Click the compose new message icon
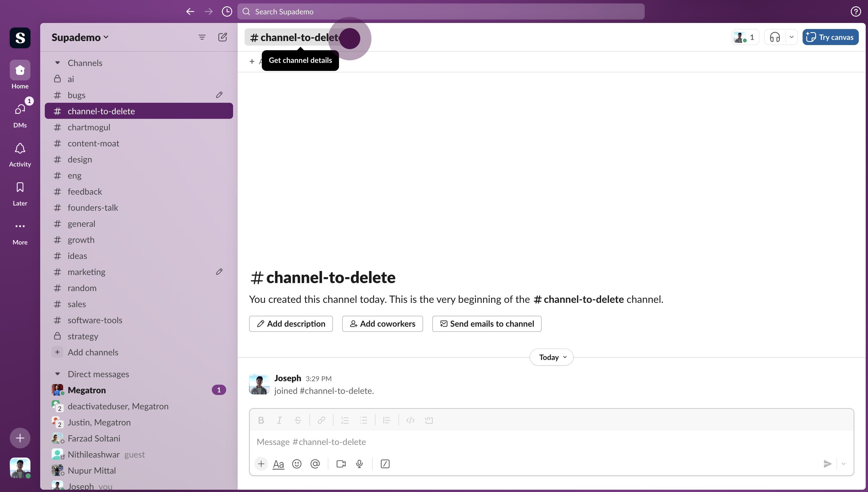This screenshot has height=492, width=868. point(222,37)
